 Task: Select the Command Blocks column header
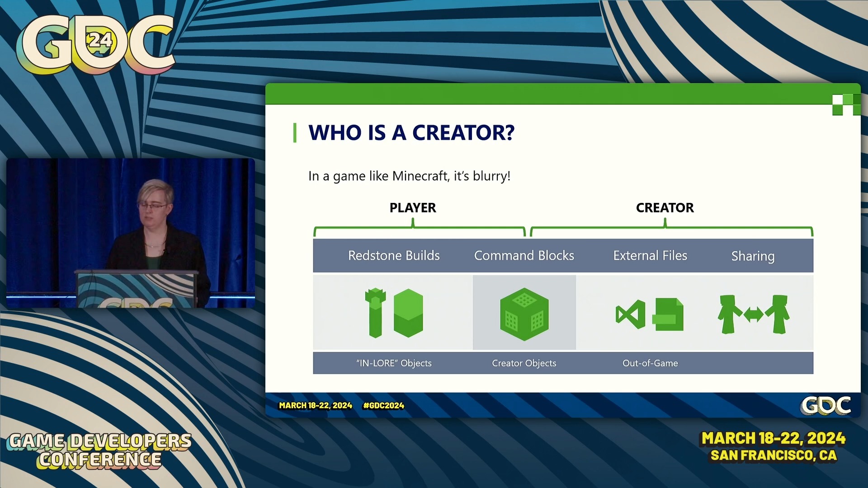(524, 256)
